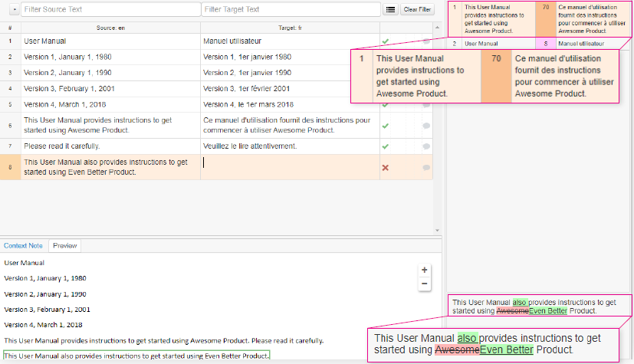
Task: Click the empty target cell of segment 8
Action: point(290,167)
